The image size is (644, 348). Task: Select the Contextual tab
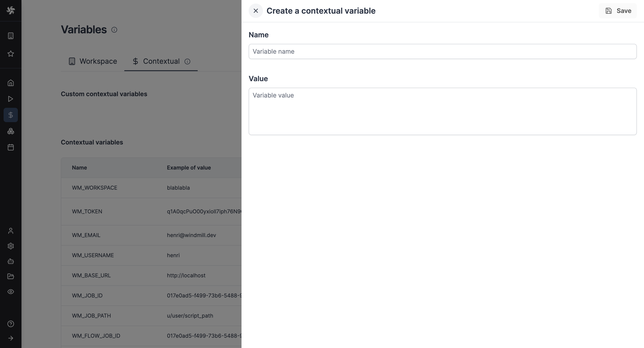tap(161, 61)
